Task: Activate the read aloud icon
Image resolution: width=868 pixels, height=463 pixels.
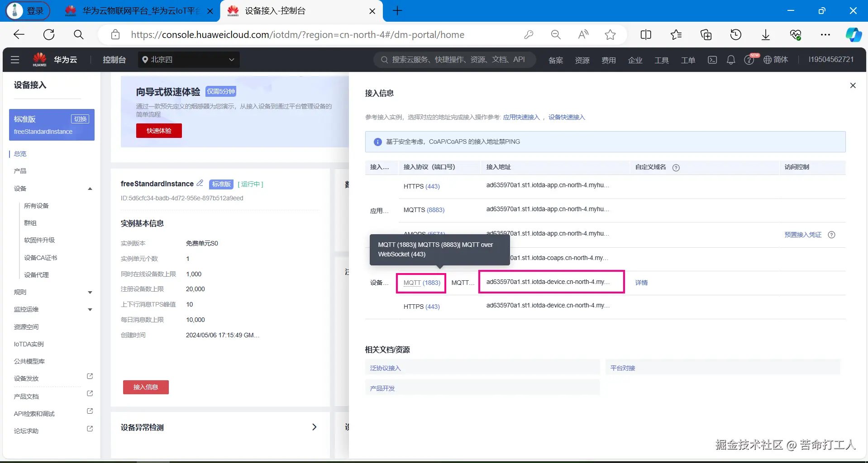Action: [x=583, y=35]
